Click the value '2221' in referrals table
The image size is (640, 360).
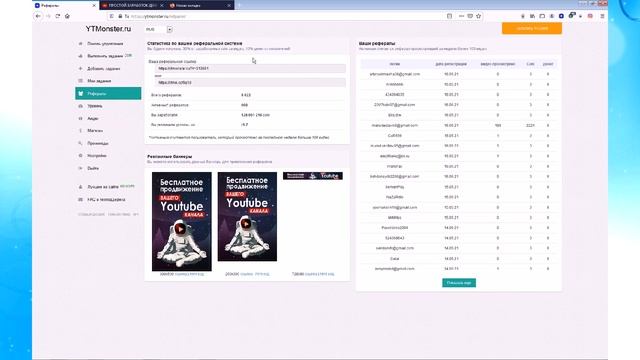530,125
